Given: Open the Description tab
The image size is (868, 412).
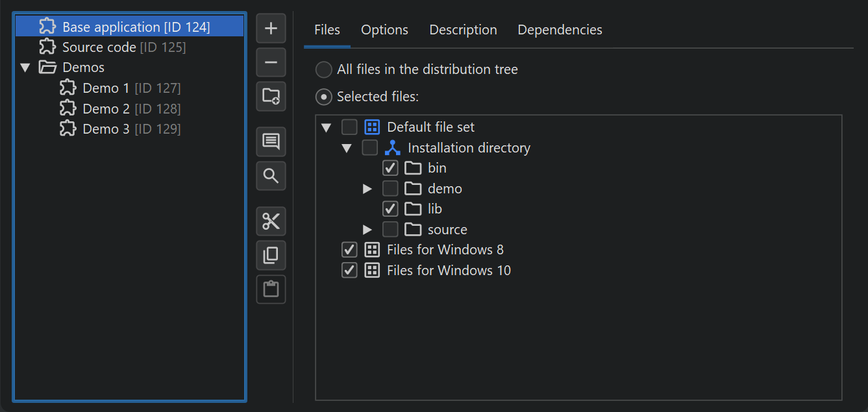Looking at the screenshot, I should pyautogui.click(x=463, y=30).
